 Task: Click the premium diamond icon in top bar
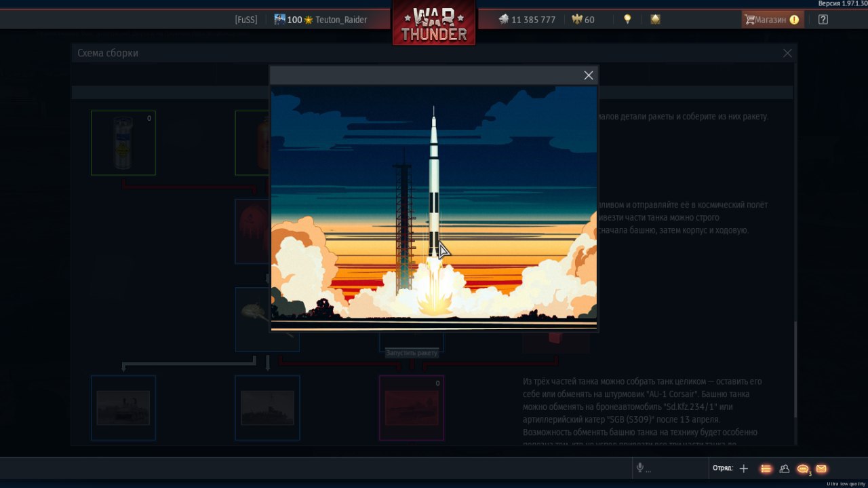click(655, 20)
